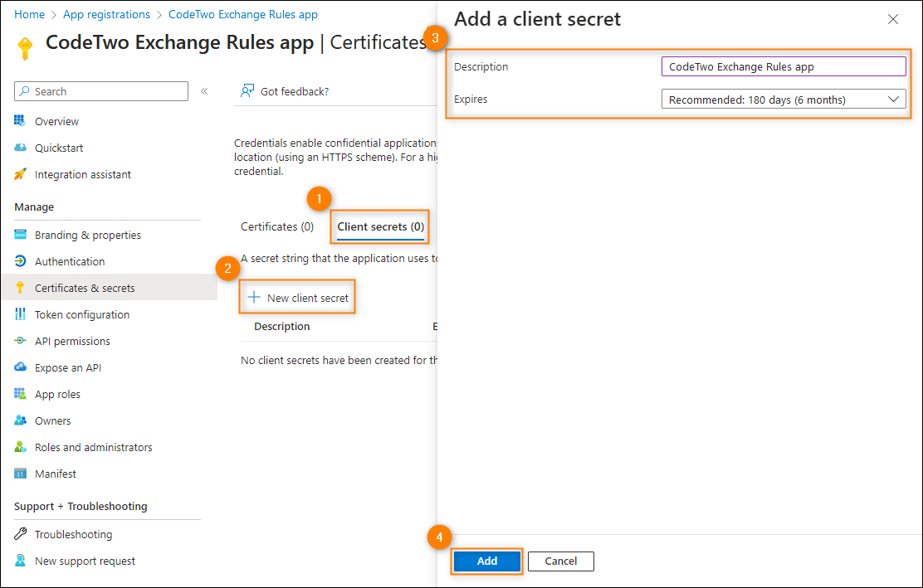Click the Owners people icon
The image size is (923, 588).
(x=20, y=420)
